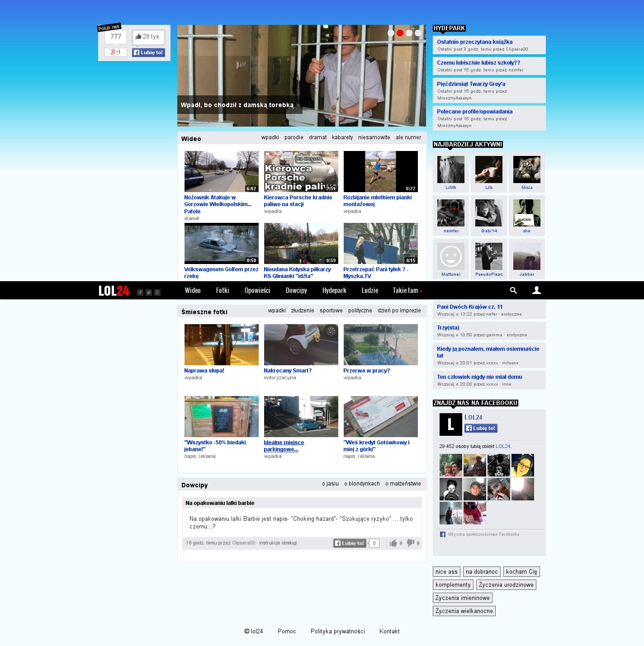Screen dimensions: 644x646
Task: Select the first slider dot on banner
Action: [391, 33]
